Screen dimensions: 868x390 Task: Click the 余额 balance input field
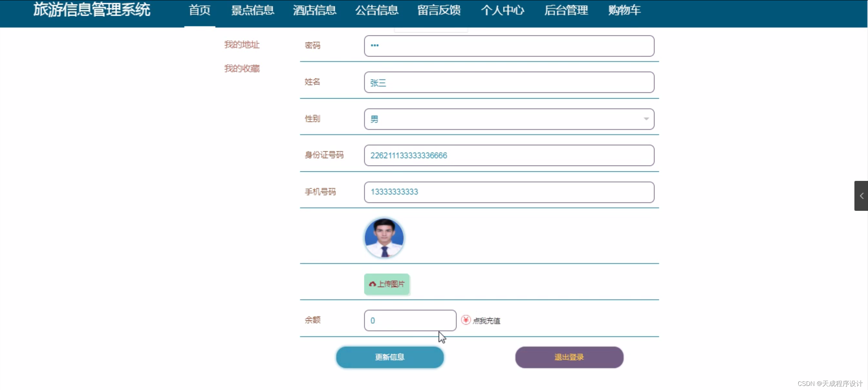410,320
